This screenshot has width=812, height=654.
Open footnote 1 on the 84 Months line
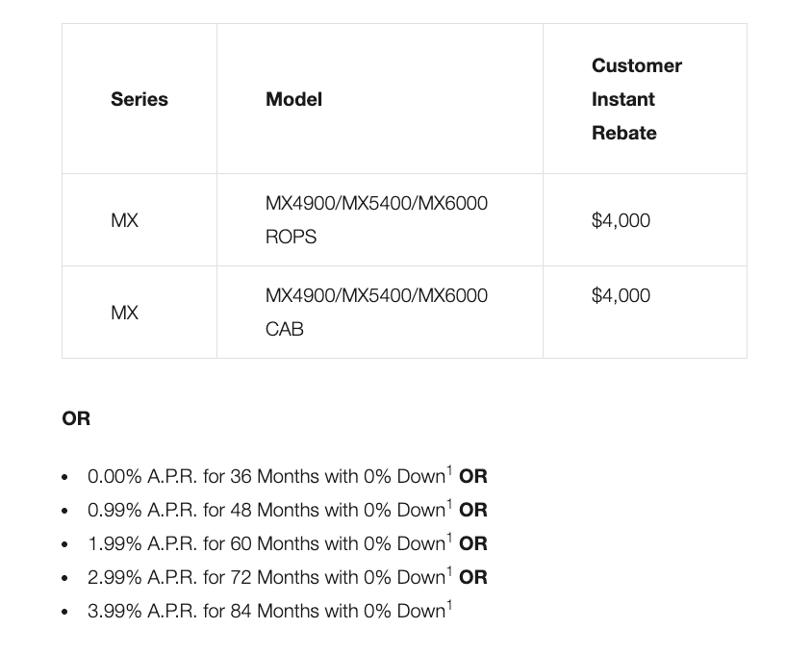(x=449, y=605)
